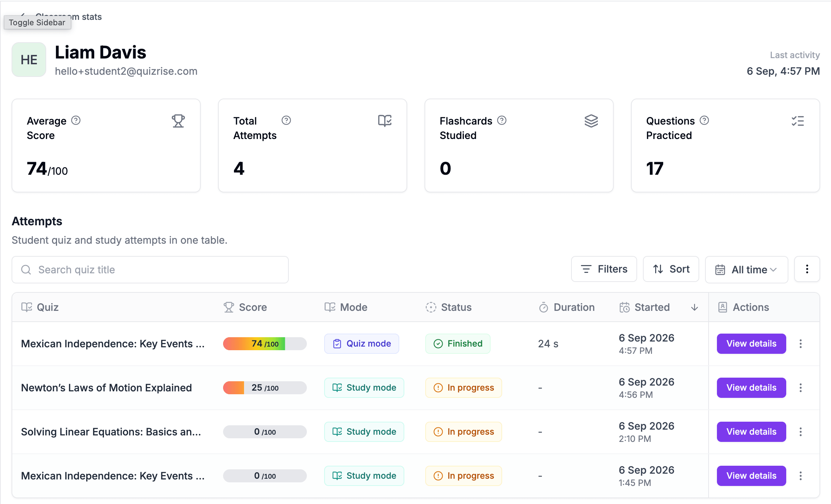Click Newton's Laws of Motion Explained title

pyautogui.click(x=106, y=388)
